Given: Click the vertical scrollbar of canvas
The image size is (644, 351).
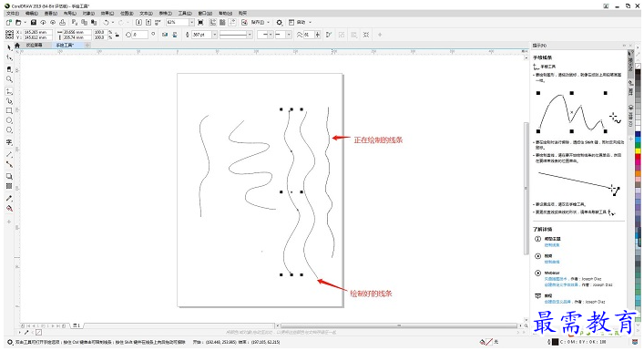Looking at the screenshot, I should pyautogui.click(x=526, y=188).
